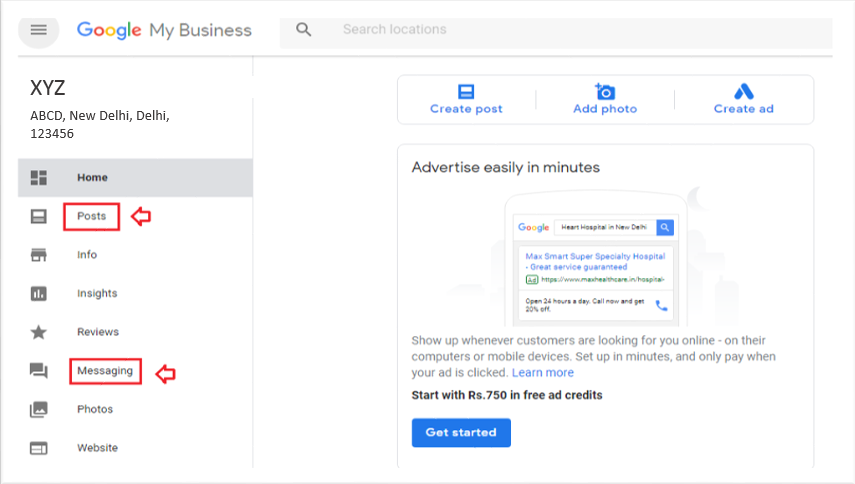
Task: Click the Posts sidebar icon
Action: coord(38,216)
